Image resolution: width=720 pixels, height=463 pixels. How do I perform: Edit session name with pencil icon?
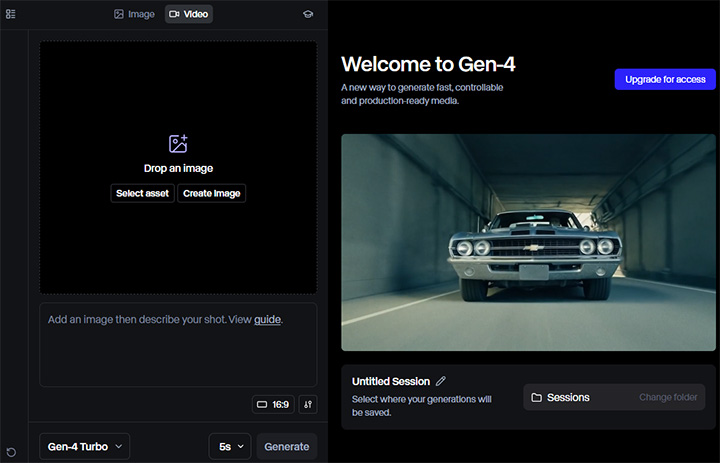(x=441, y=381)
